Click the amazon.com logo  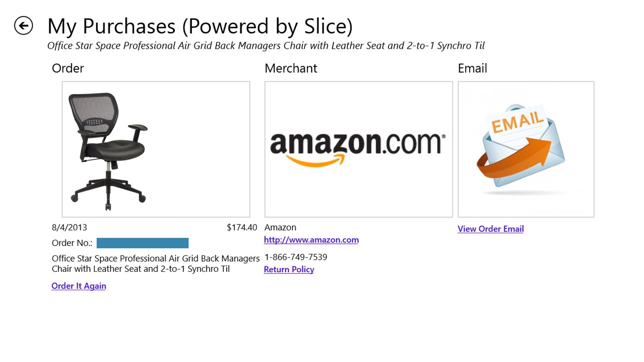358,145
